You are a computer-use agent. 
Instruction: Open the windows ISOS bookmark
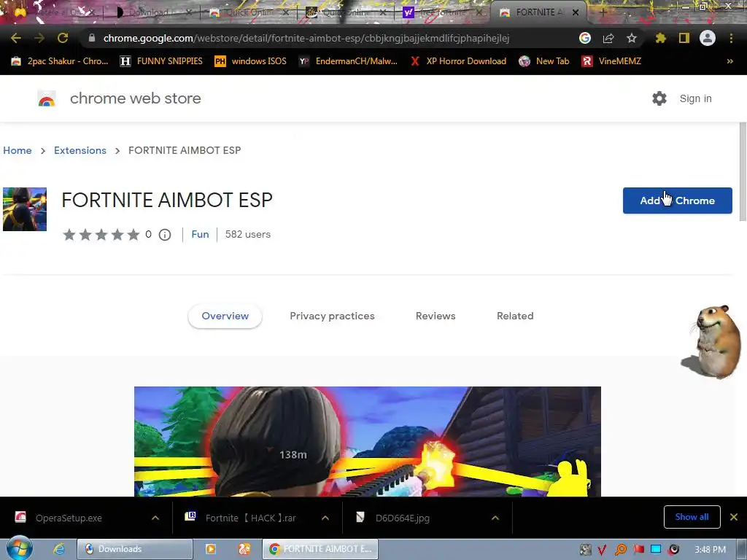point(251,61)
